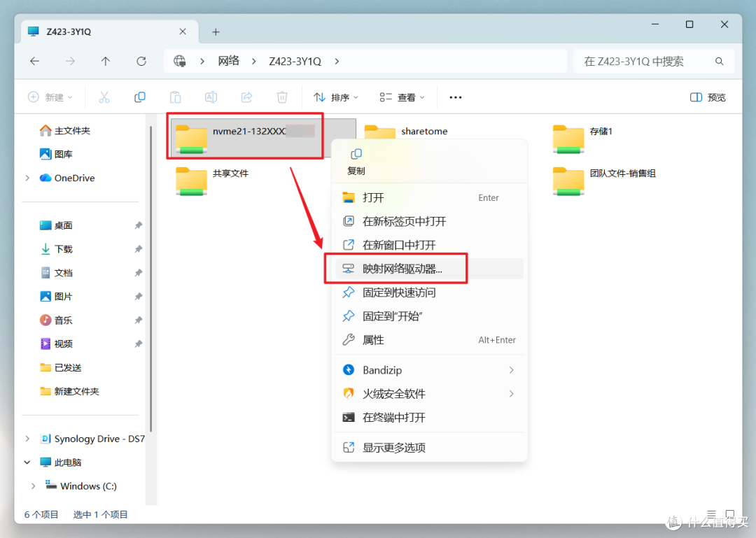The image size is (756, 538).
Task: Click the pin icon next to 桌面
Action: [139, 225]
